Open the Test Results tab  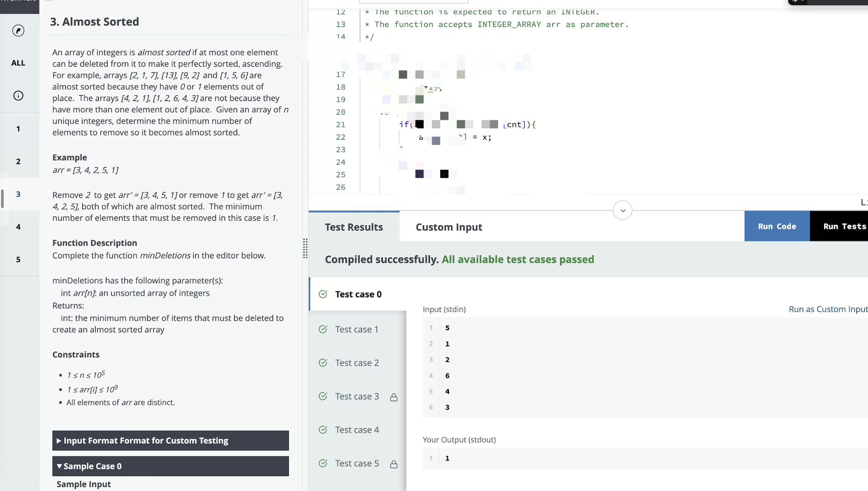pos(354,227)
